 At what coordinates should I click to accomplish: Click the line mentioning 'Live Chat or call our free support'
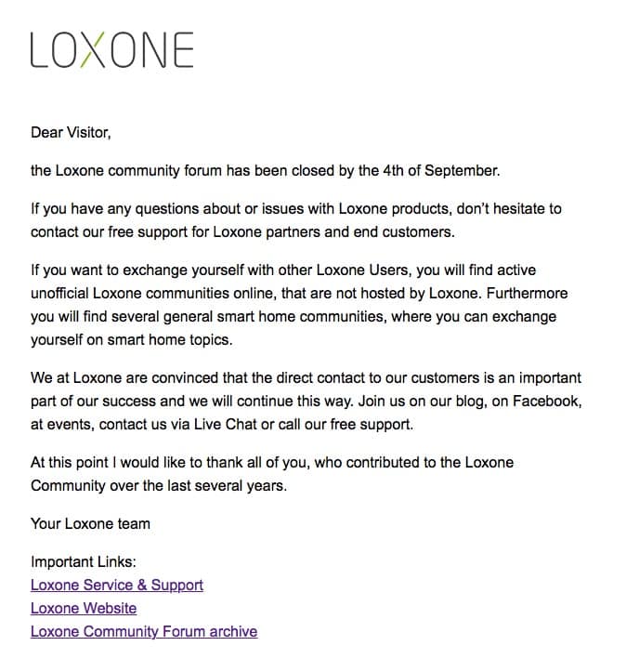click(222, 424)
